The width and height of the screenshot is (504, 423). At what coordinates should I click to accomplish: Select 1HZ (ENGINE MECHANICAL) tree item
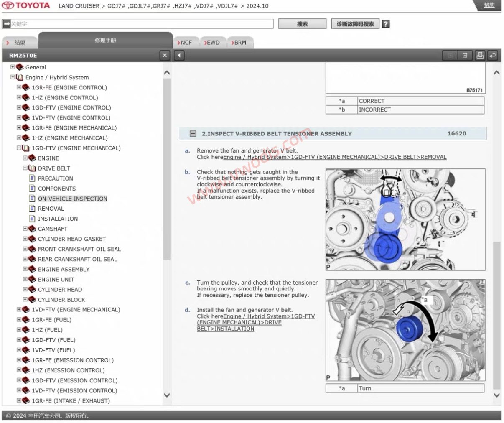point(70,138)
